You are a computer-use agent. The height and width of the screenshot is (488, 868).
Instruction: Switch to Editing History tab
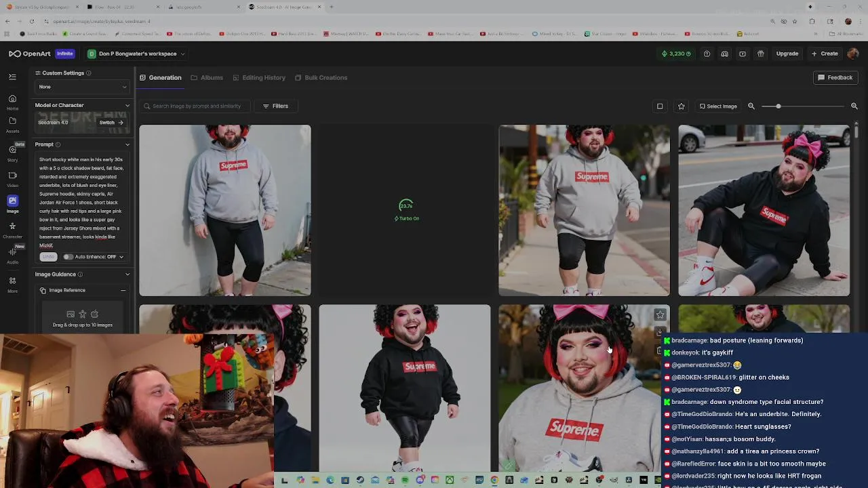(x=259, y=77)
